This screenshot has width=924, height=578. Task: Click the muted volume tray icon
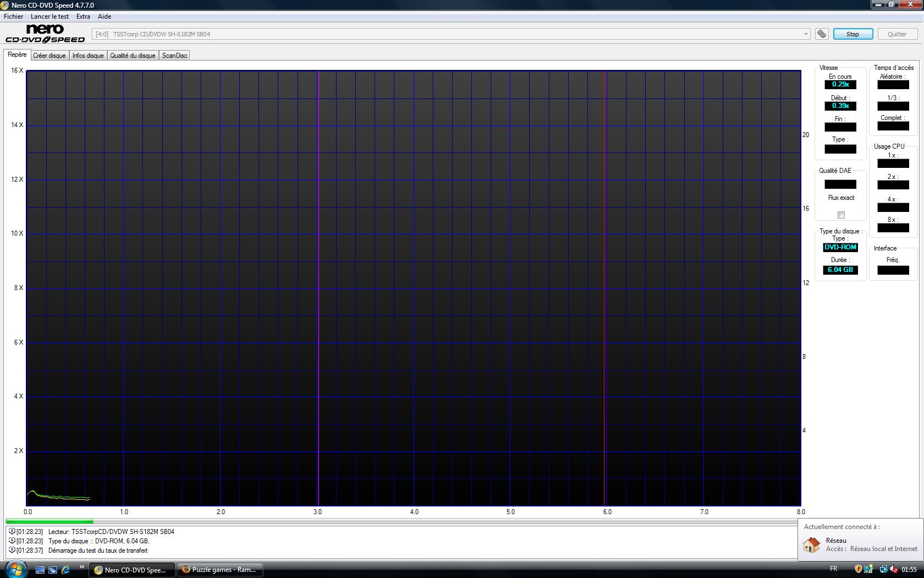click(x=894, y=569)
